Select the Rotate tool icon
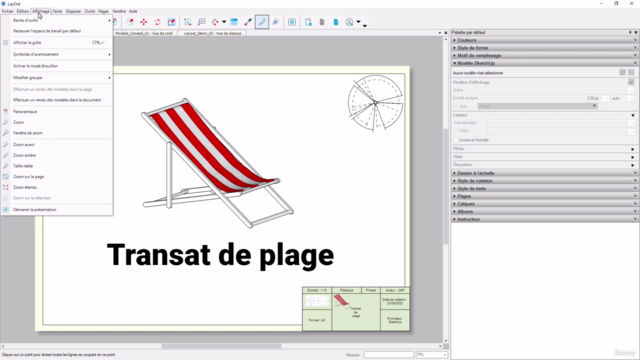Viewport: 640px width, 360px height. 158,22
